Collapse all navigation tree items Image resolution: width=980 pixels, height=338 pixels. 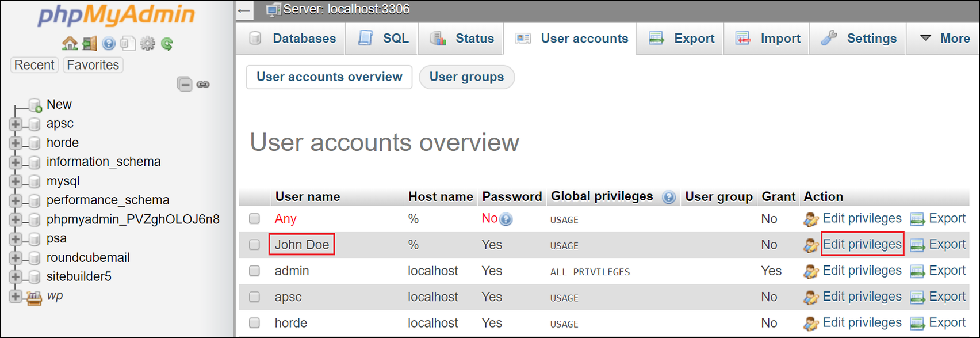point(184,85)
